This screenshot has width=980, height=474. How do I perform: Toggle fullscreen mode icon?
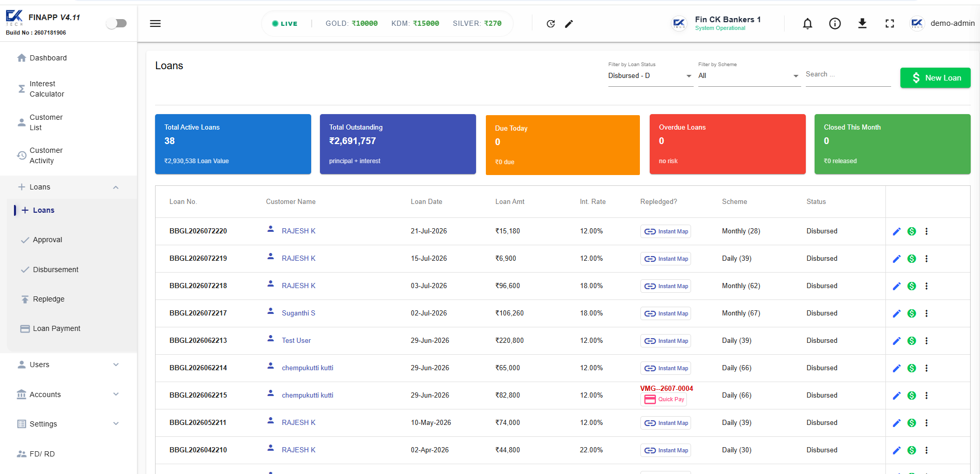pyautogui.click(x=890, y=23)
